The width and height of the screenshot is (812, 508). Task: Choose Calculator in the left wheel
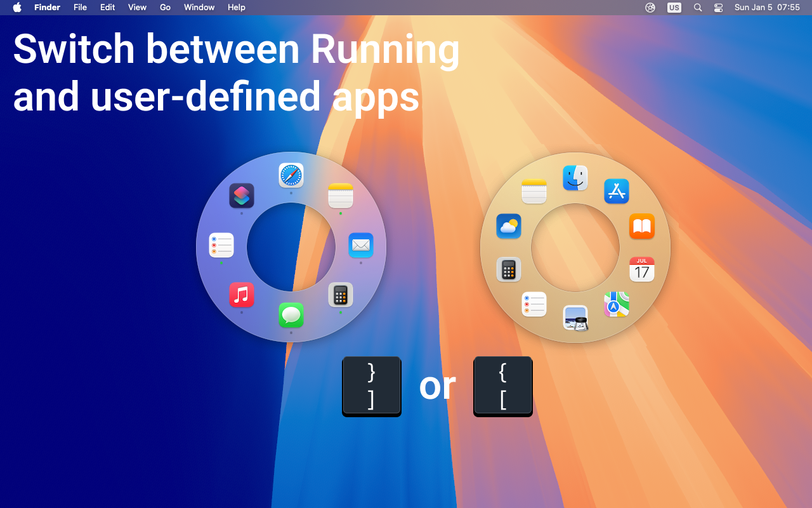click(x=341, y=295)
